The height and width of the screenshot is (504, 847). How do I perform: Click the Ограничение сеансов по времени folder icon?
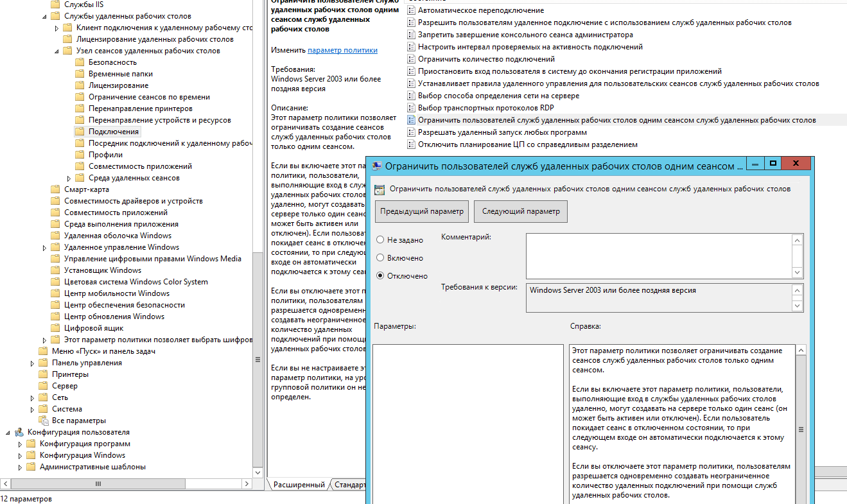tap(80, 97)
